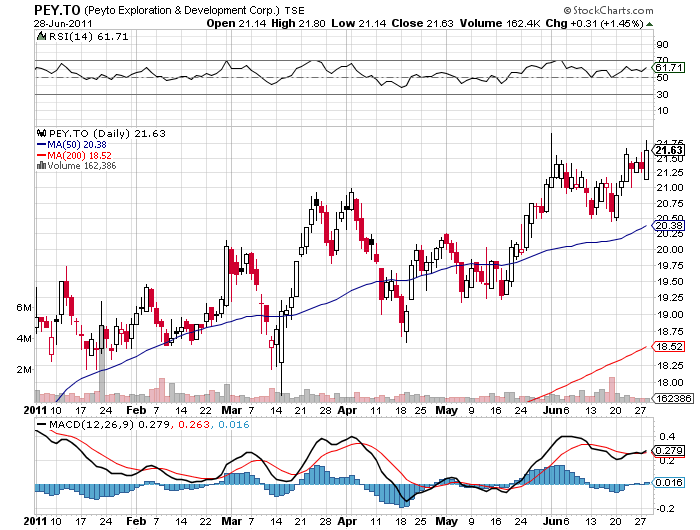Screen dimensions: 700x530
Task: Click the RSI 30 axis label
Action: pos(662,94)
